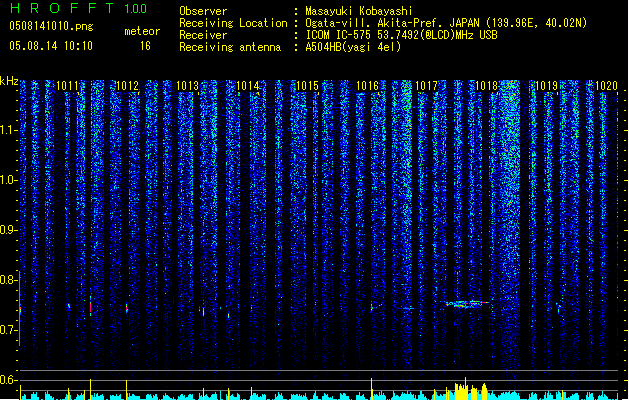
Task: Click the 1011 time marker
Action: click(x=67, y=86)
